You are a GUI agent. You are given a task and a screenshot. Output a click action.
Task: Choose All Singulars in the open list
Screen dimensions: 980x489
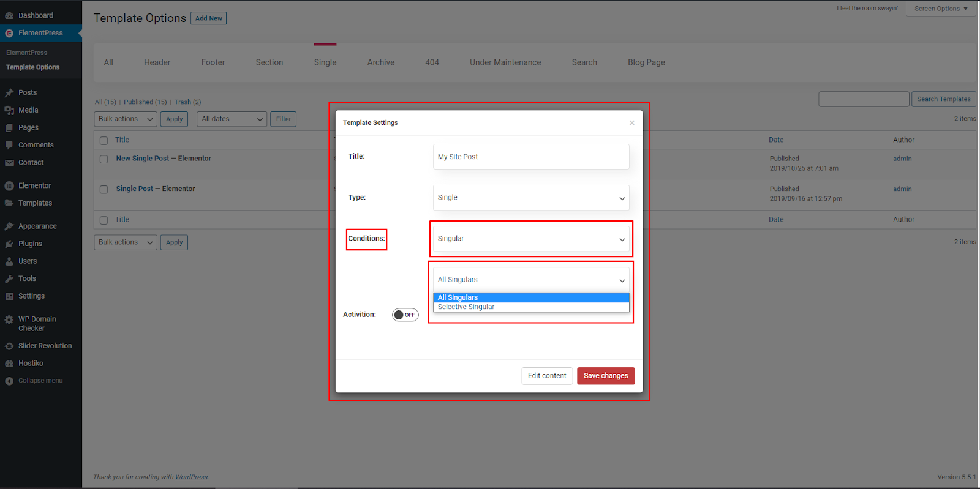(x=531, y=297)
